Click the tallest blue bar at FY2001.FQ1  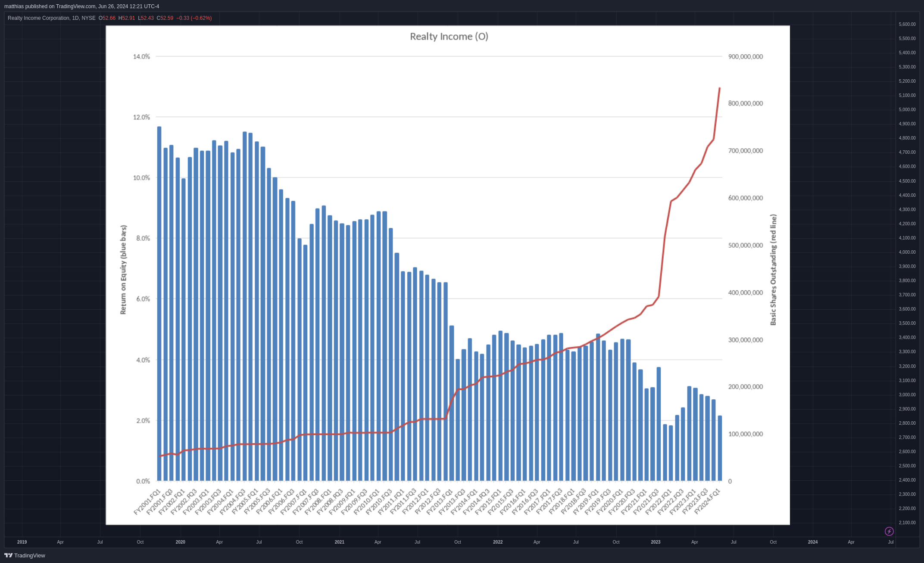point(159,304)
